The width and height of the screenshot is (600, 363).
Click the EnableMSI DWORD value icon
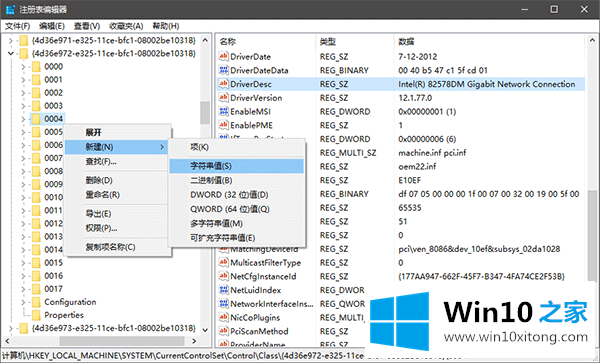(x=223, y=112)
